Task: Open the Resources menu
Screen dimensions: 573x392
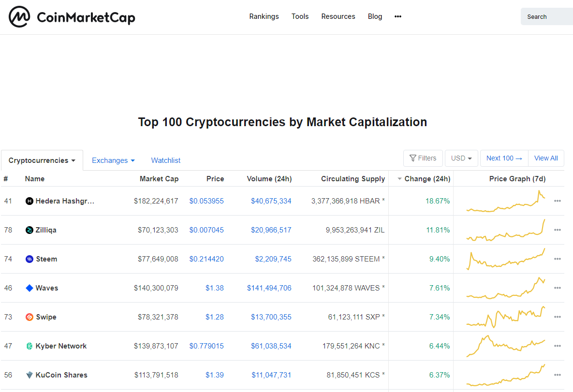Action: (x=338, y=16)
